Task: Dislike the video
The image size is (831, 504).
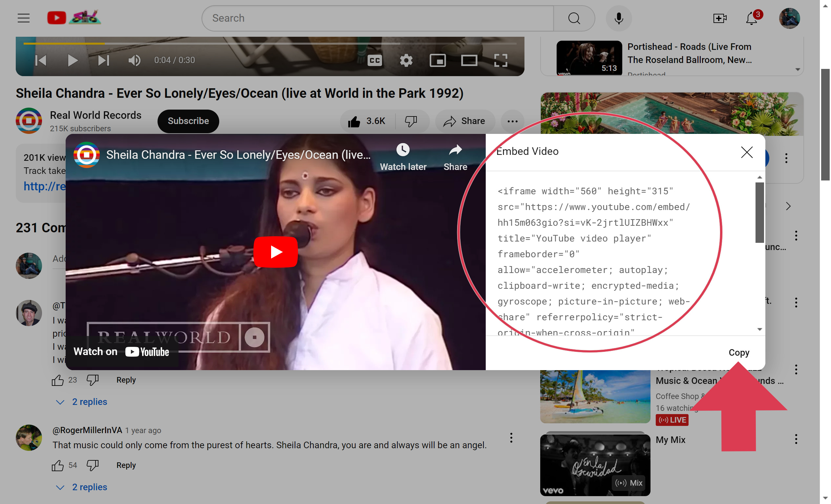Action: pyautogui.click(x=412, y=121)
